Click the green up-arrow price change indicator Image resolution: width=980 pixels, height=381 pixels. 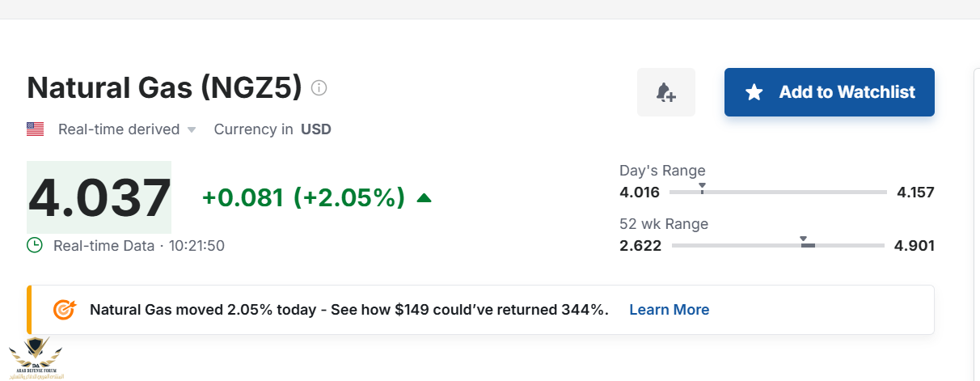pos(424,197)
